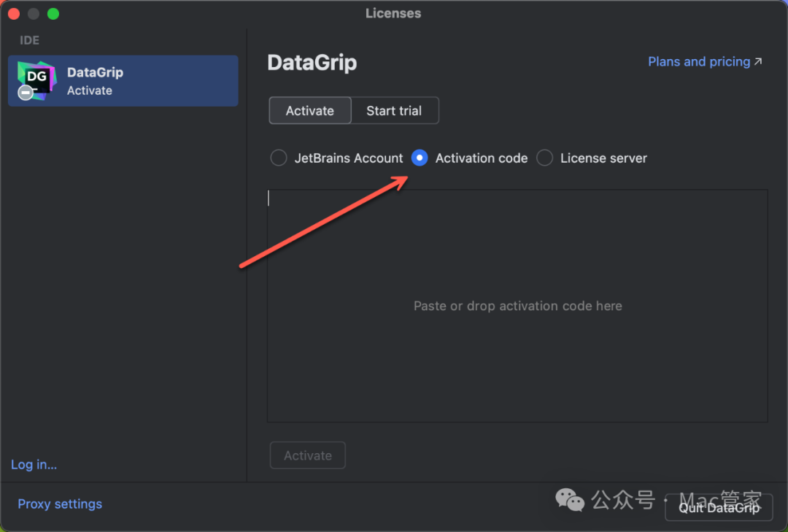The height and width of the screenshot is (532, 788).
Task: Open Proxy settings
Action: click(60, 504)
